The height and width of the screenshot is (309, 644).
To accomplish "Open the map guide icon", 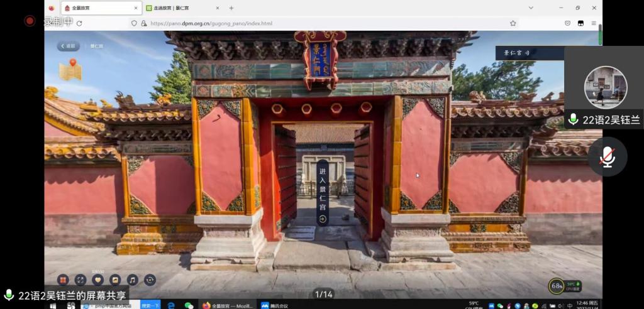I will (70, 70).
